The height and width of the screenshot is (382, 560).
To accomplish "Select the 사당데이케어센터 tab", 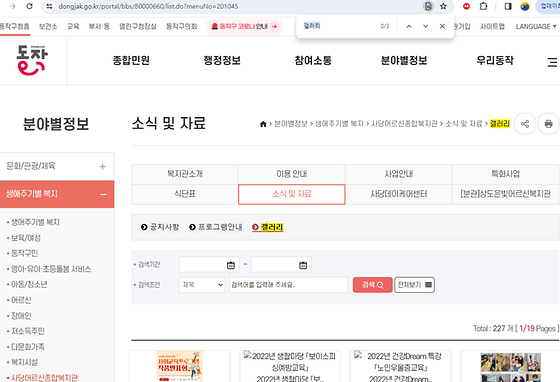I will (399, 194).
